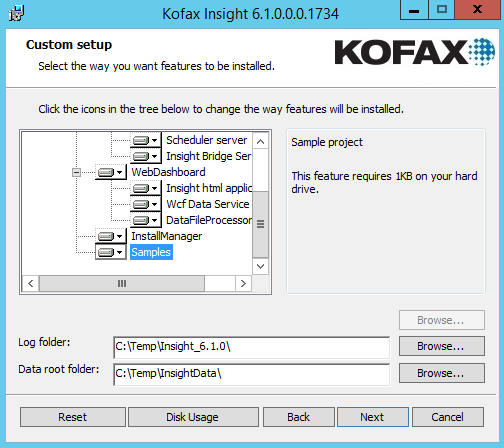The width and height of the screenshot is (504, 448).
Task: Select Wcf Data Service tree item
Action: pos(208,204)
